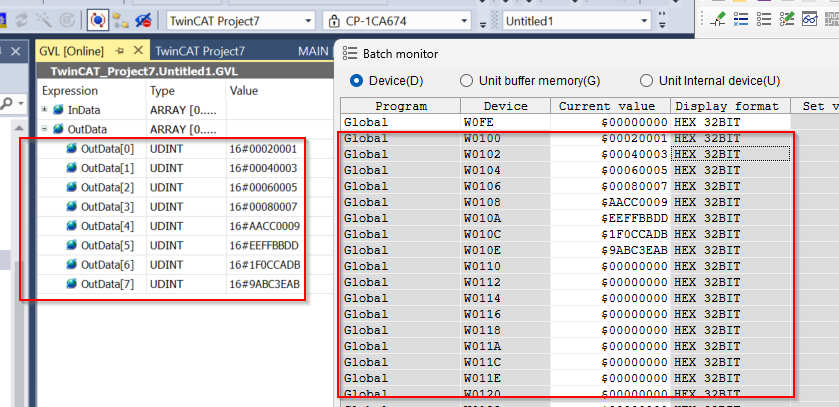
Task: Click the ladder write-mode pencil icon
Action: (717, 20)
